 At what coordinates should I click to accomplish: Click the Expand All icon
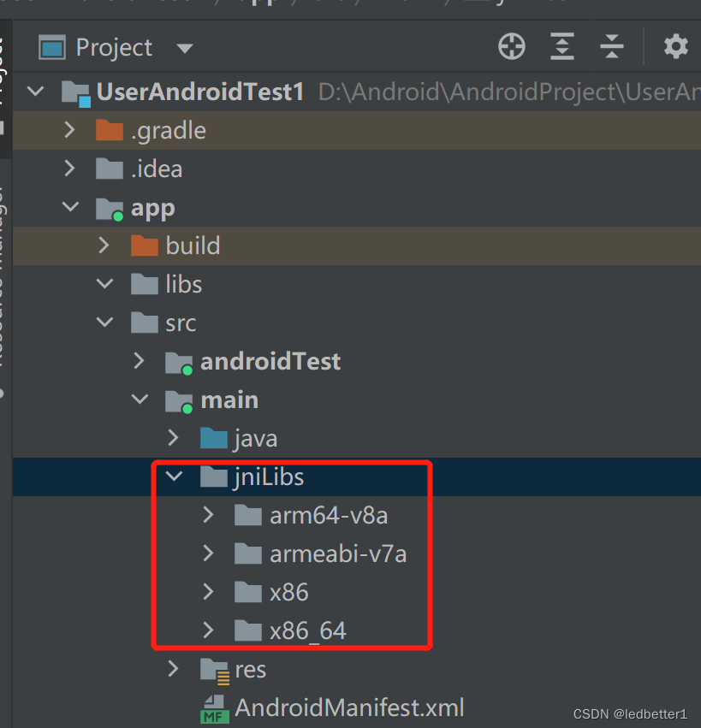pos(561,46)
